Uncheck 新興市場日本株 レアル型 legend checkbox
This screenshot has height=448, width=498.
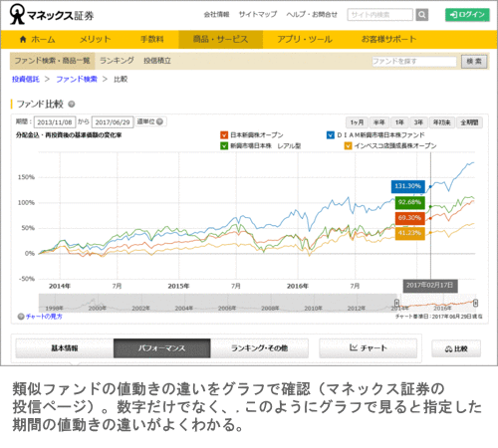pos(224,145)
